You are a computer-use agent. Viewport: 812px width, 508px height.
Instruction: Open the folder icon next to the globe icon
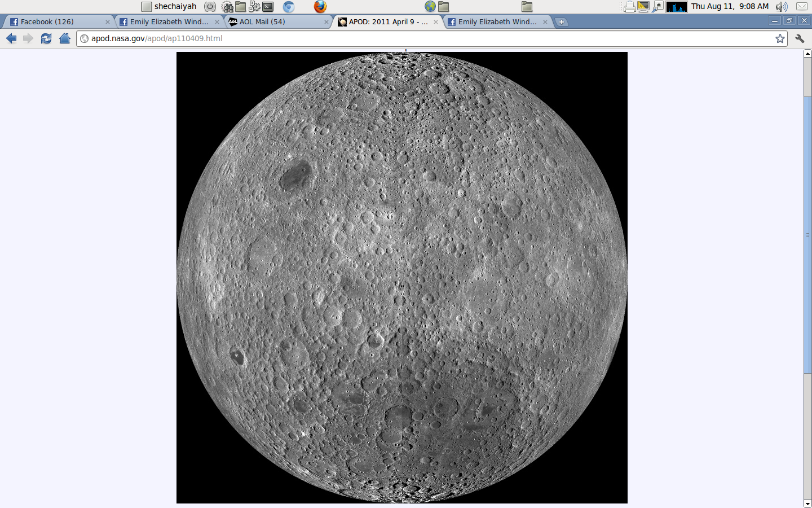pos(444,7)
